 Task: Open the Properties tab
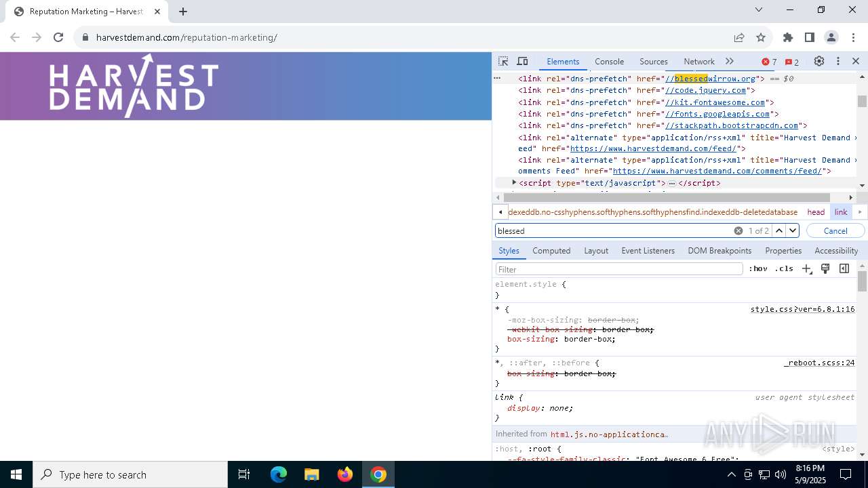click(x=783, y=251)
